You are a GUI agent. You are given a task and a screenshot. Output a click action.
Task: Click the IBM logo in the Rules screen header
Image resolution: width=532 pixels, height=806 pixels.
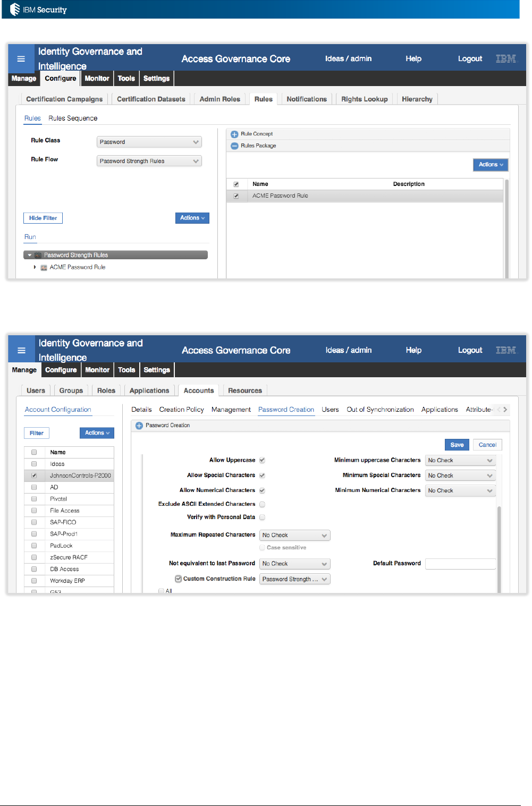tap(506, 59)
